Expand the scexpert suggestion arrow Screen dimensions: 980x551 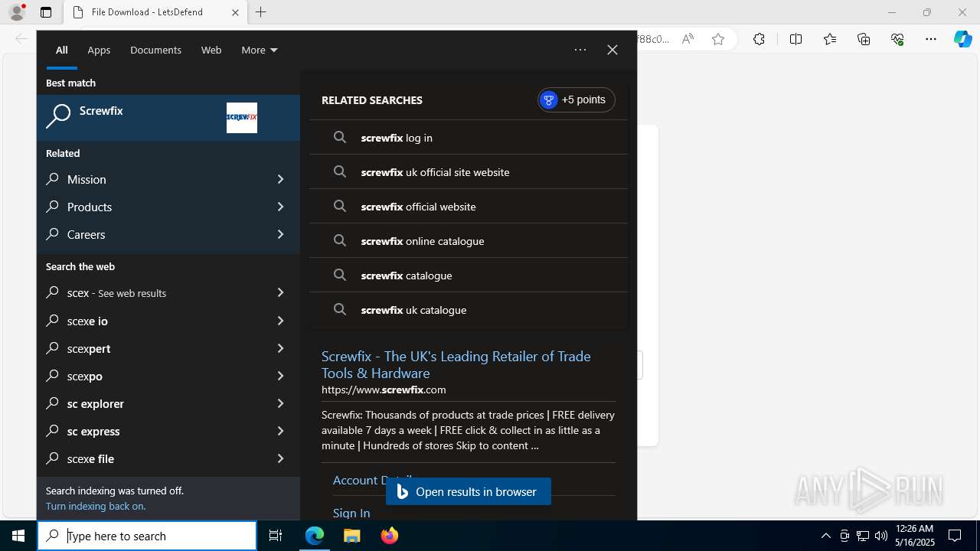click(280, 348)
